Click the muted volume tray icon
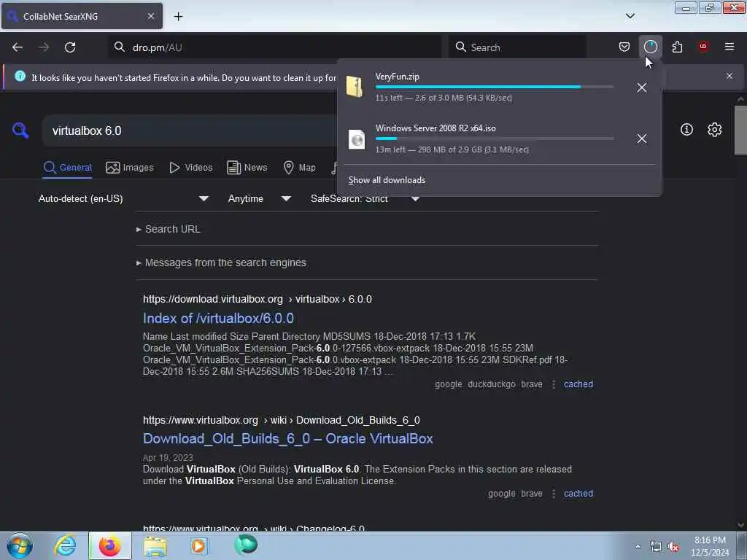 (673, 547)
